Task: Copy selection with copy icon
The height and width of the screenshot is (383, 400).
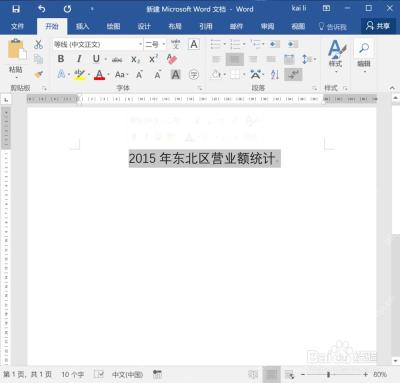Action: coord(38,59)
